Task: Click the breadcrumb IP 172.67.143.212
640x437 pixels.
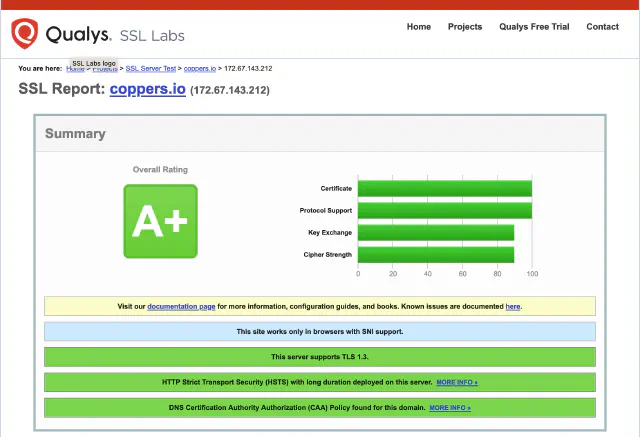Action: pos(248,69)
